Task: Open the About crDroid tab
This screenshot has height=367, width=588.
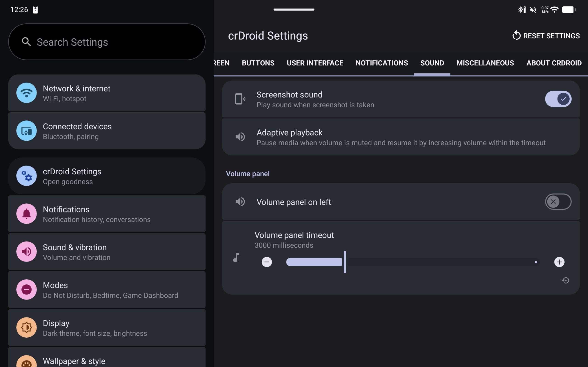Action: (x=554, y=63)
